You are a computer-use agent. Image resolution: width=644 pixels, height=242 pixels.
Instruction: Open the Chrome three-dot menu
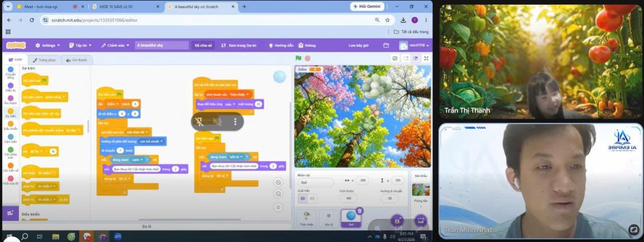426,20
